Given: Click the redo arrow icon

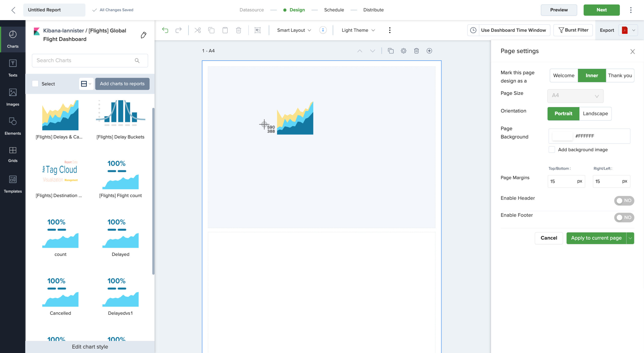Looking at the screenshot, I should 179,30.
